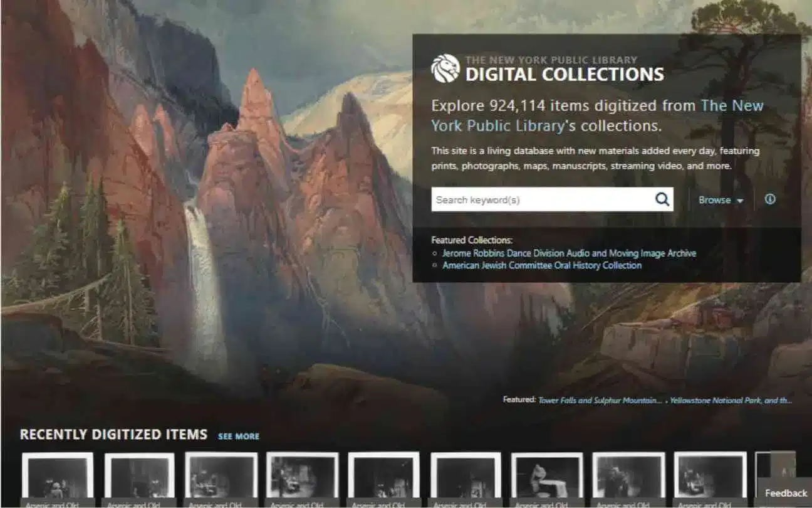
Task: Open The New York Public Library link
Action: 597,115
